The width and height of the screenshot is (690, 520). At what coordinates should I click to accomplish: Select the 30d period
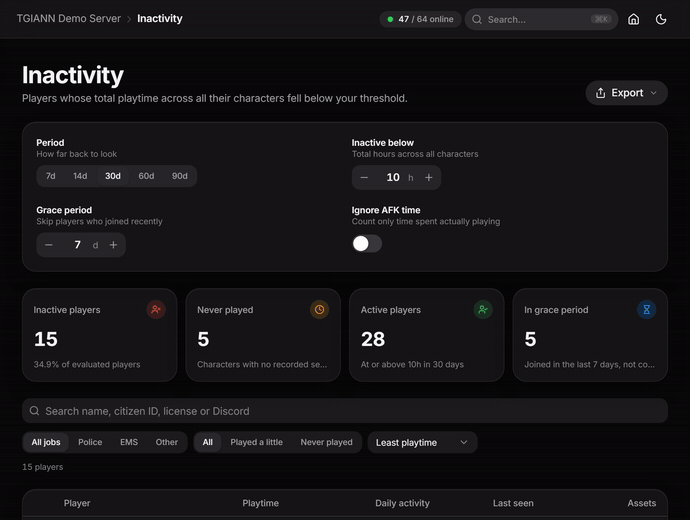coord(113,176)
